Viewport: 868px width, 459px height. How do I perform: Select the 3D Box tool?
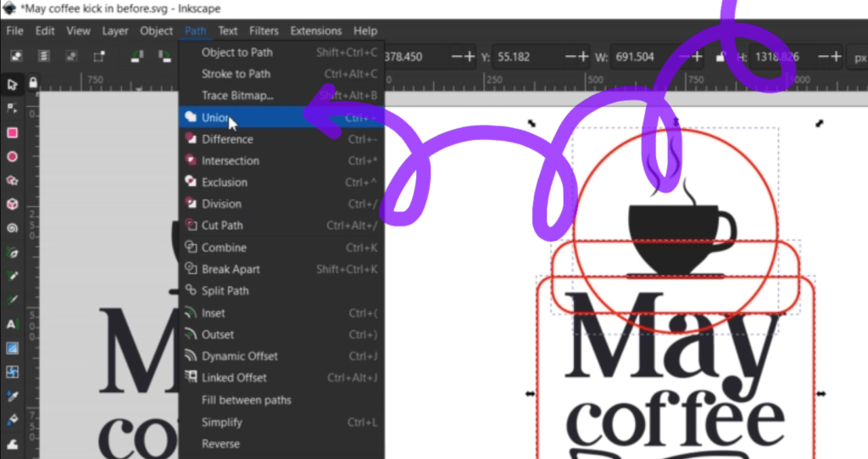click(x=12, y=204)
